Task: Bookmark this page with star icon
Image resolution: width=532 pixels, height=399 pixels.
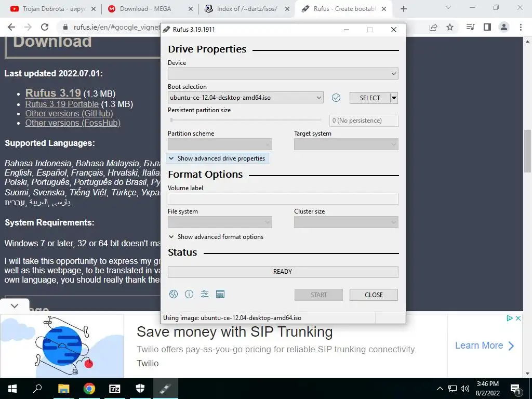Action: pos(450,27)
